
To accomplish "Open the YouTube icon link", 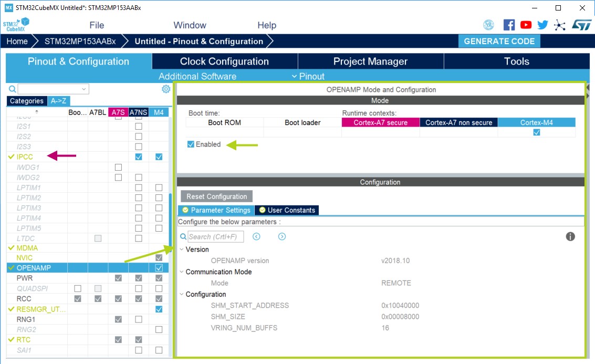I will pyautogui.click(x=526, y=25).
